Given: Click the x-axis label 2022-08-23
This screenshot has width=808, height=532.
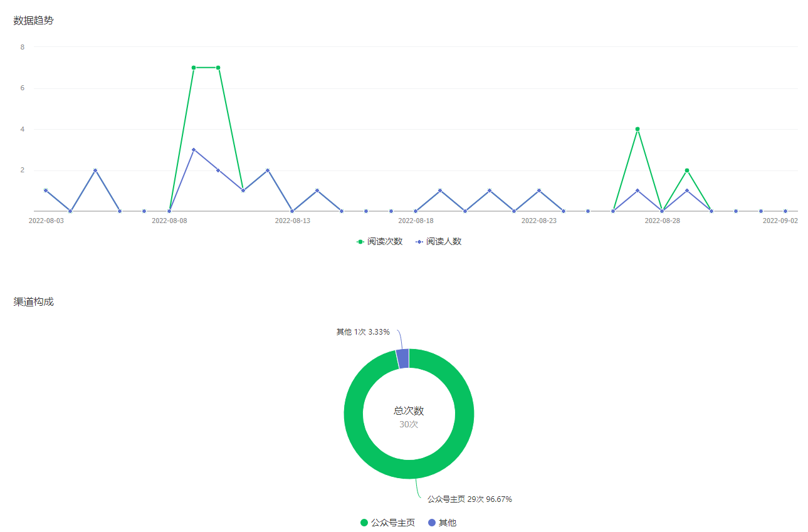Looking at the screenshot, I should [x=539, y=221].
